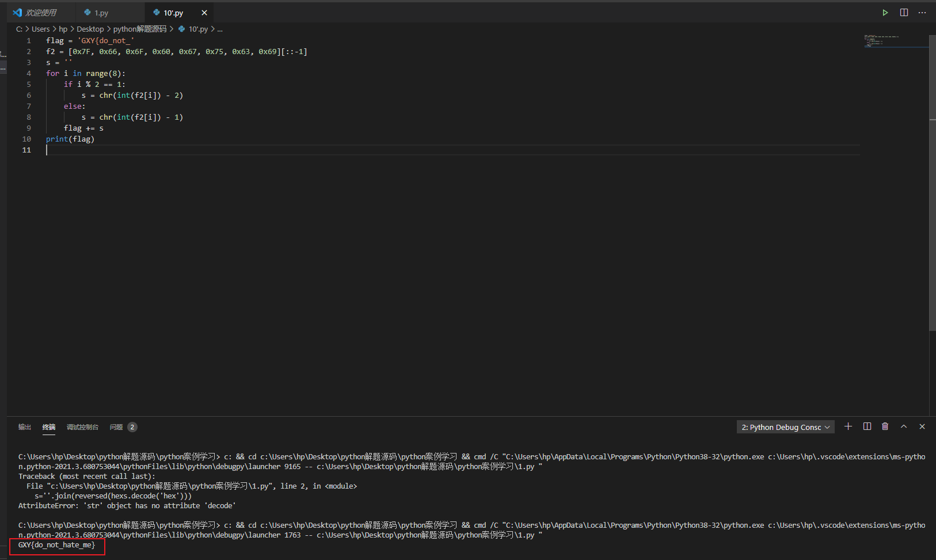Run the Python file with play icon
The width and height of the screenshot is (936, 560).
click(x=885, y=13)
